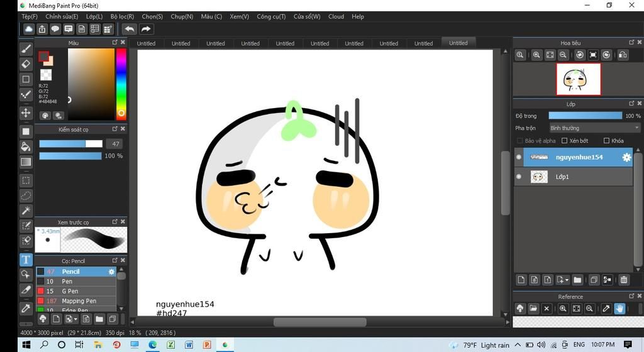The image size is (644, 352).
Task: Open Excel from the taskbar
Action: 171,344
